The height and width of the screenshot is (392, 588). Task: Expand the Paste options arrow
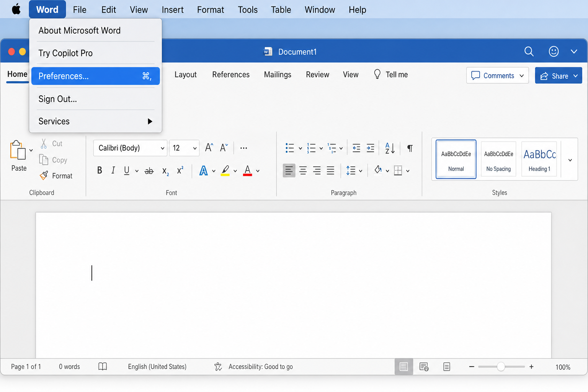[x=31, y=150]
